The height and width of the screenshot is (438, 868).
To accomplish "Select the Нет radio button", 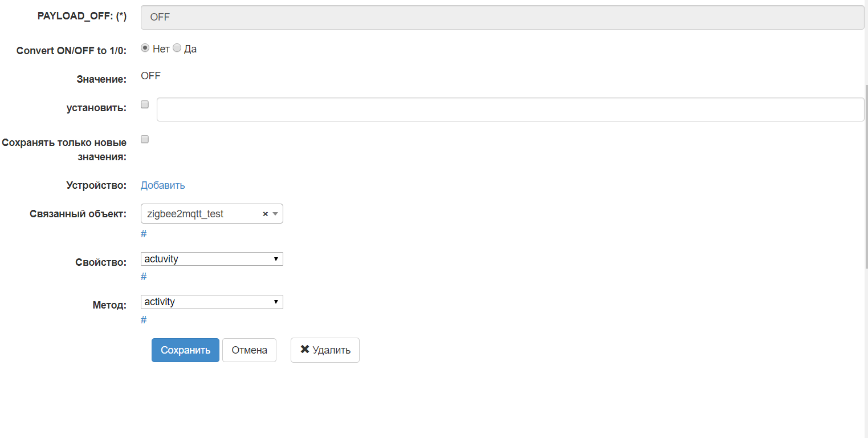I will (x=145, y=48).
